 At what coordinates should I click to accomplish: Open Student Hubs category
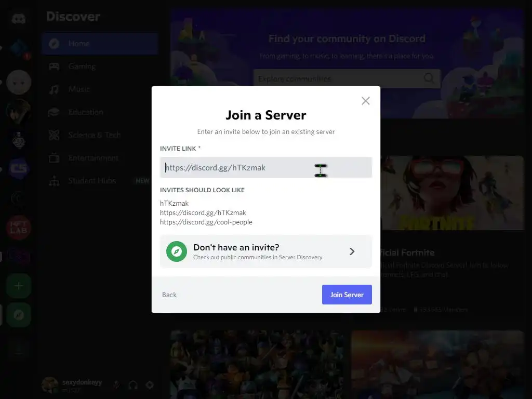click(x=100, y=181)
